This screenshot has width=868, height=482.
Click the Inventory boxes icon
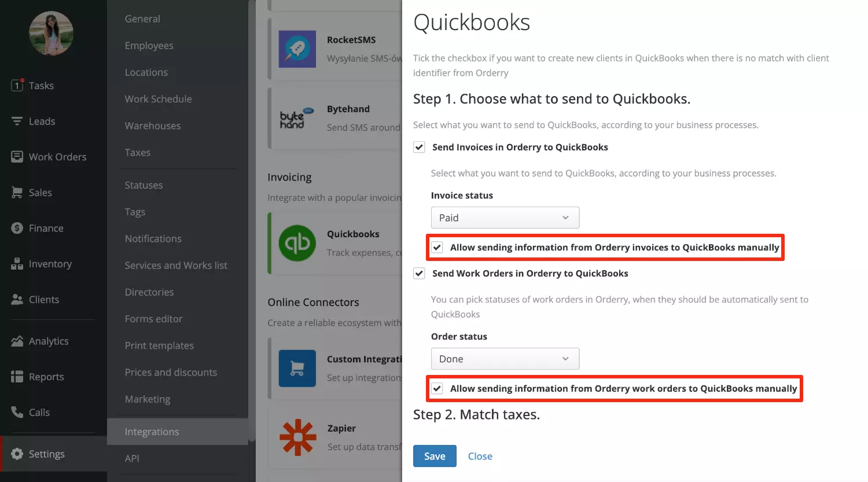coord(17,264)
